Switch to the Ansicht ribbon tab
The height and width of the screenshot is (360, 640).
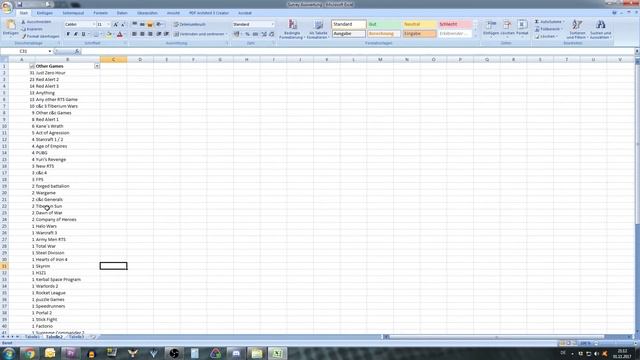173,13
